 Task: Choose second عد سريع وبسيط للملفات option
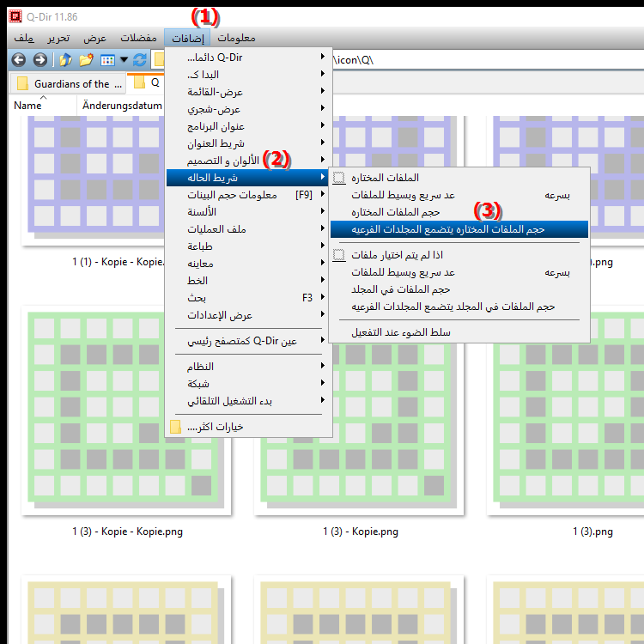tap(459, 272)
